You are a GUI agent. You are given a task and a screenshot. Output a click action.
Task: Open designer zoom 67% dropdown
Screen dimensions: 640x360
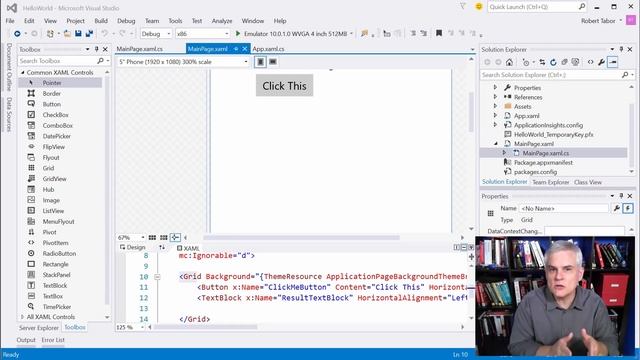coord(131,237)
